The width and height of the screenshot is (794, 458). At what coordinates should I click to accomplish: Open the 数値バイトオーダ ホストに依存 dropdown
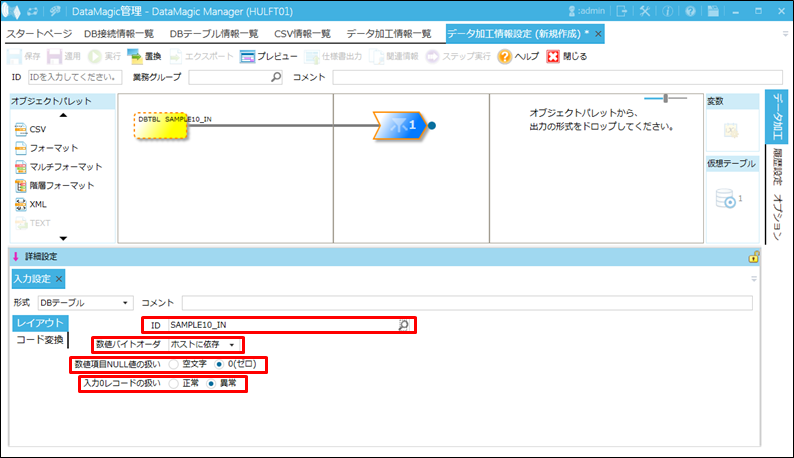(x=204, y=345)
